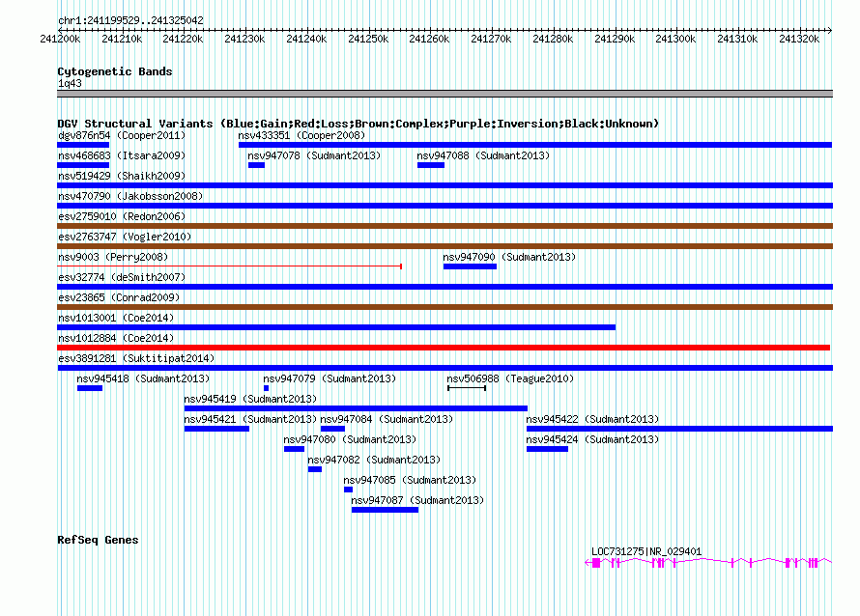Image resolution: width=860 pixels, height=616 pixels.
Task: Click the black bracket under nsv506988
Action: point(467,388)
